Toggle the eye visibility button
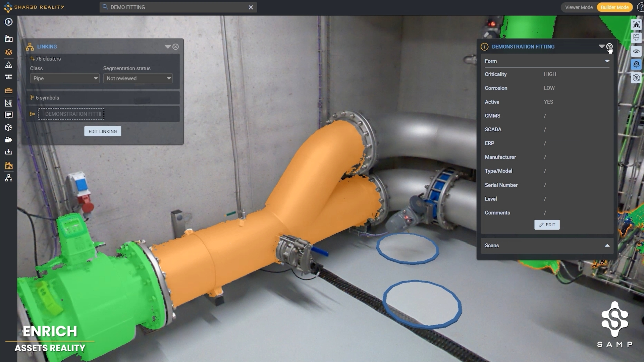Screen dimensions: 644x362 click(x=636, y=51)
